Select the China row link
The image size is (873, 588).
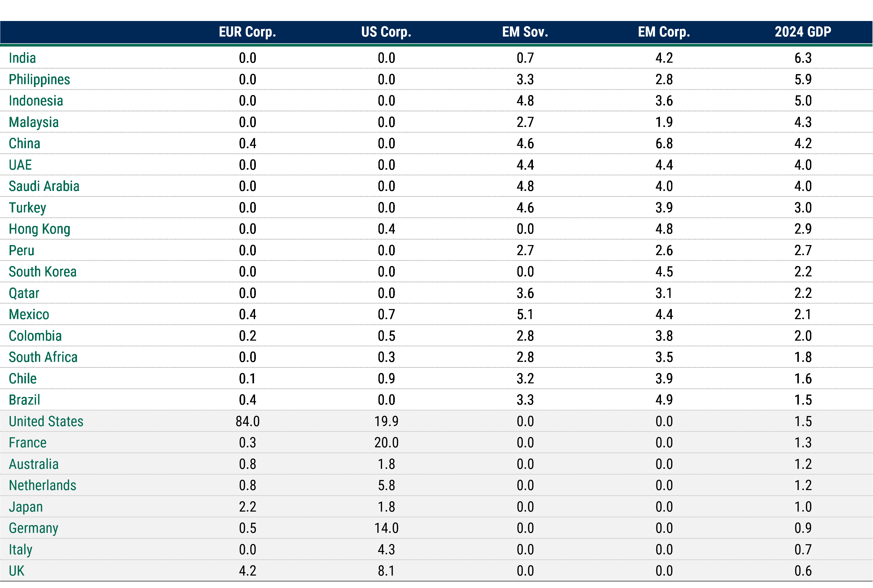[24, 143]
